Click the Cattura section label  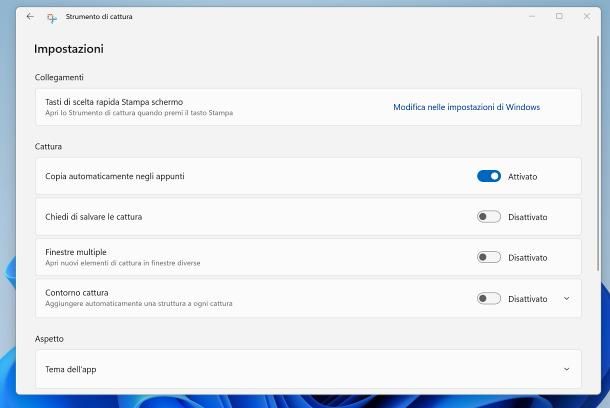48,146
